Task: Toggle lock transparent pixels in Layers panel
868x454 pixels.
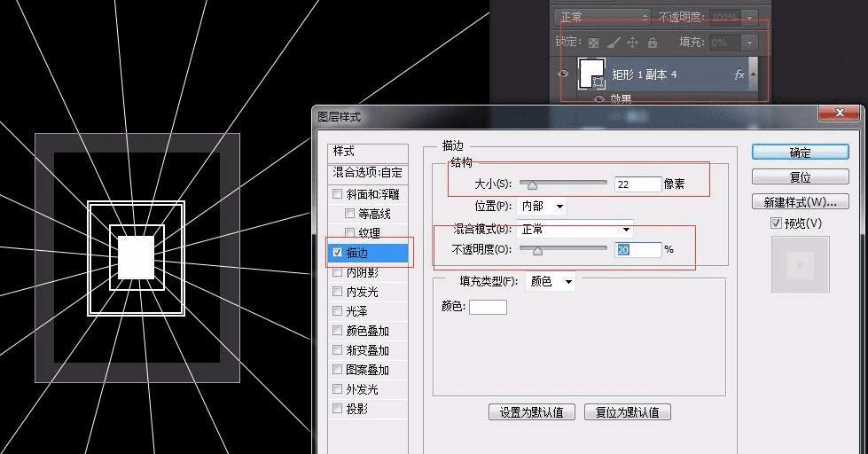Action: (593, 43)
